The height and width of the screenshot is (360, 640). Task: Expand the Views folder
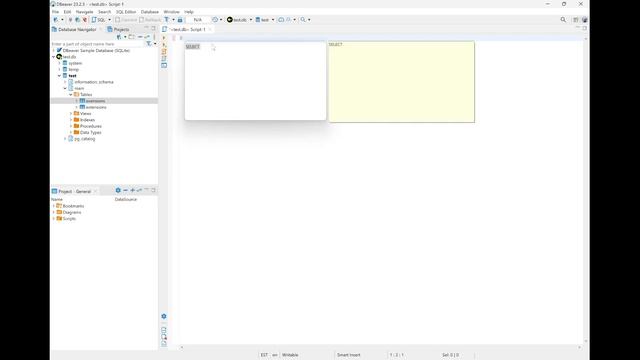71,113
